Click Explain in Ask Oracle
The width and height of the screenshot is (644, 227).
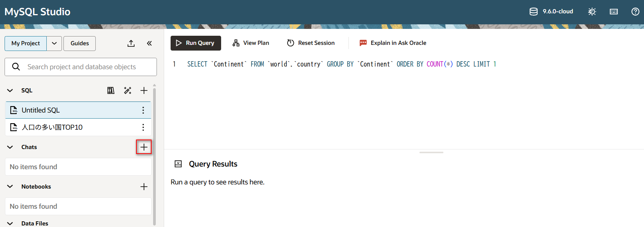point(393,43)
